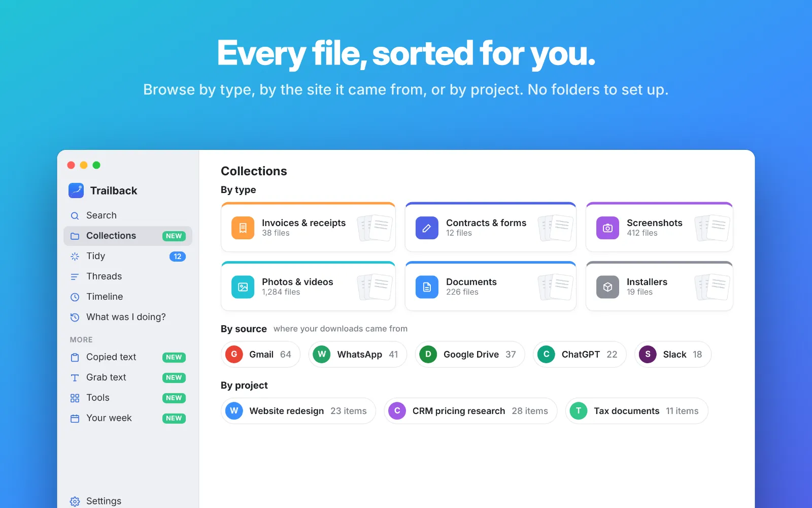
Task: Click the teal Photos & videos icon
Action: pos(243,287)
